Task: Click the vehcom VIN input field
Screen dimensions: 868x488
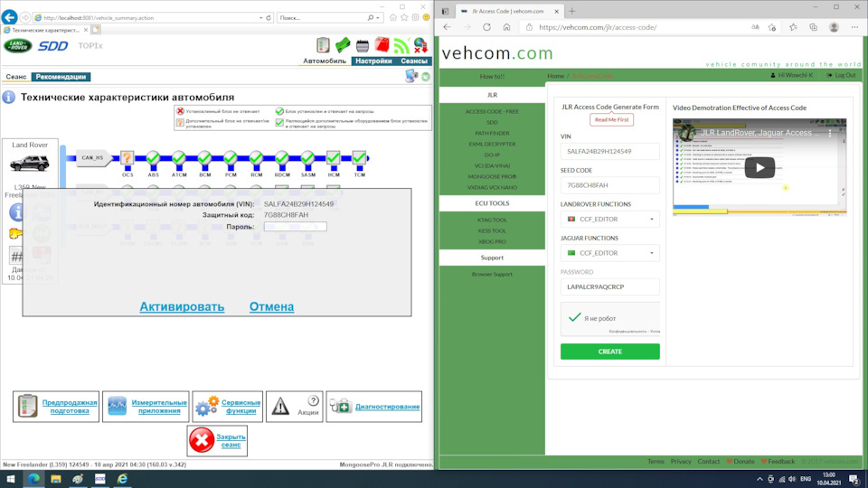Action: coord(610,151)
